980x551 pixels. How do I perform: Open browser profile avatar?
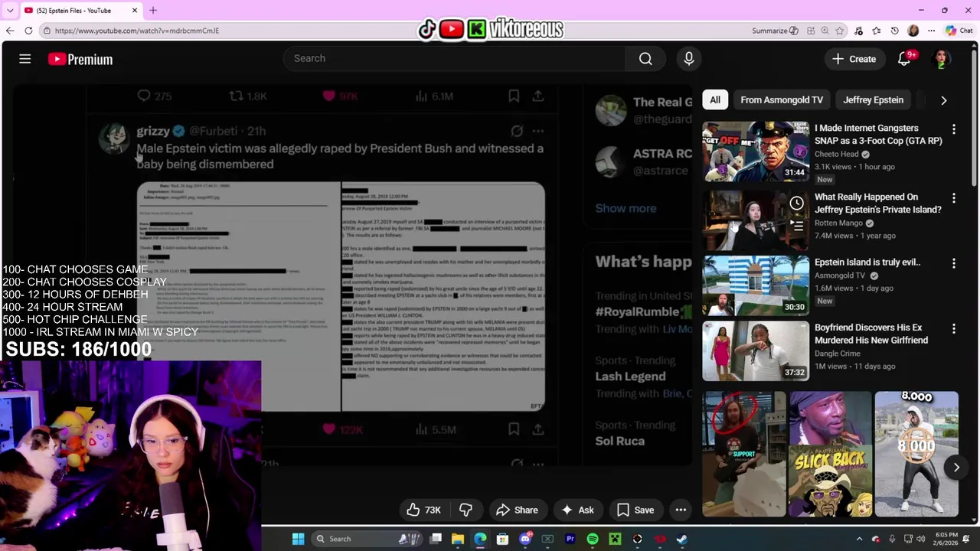913,31
